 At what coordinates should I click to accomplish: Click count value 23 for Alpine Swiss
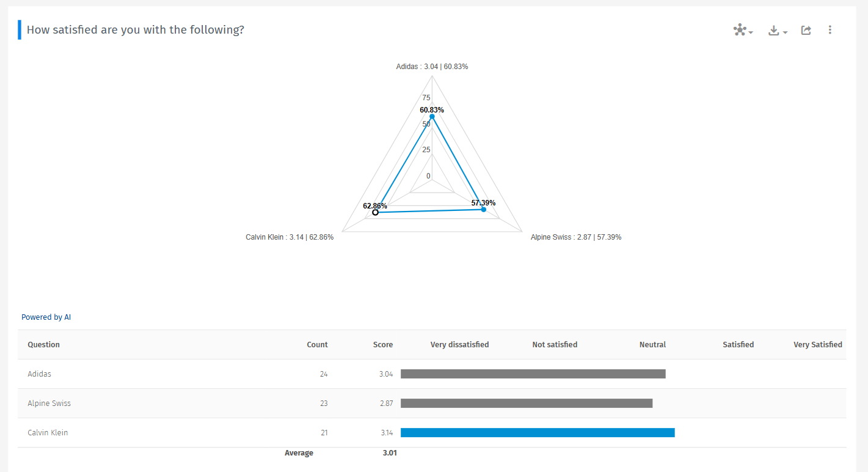[x=324, y=403]
